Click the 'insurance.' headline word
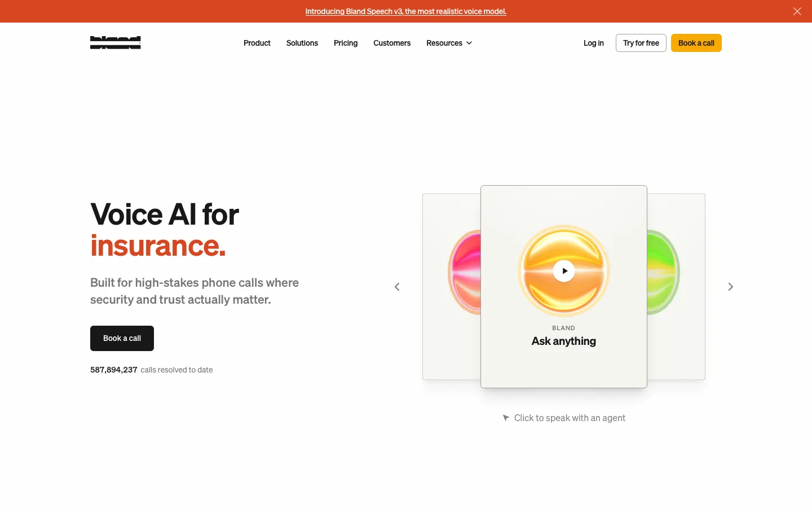This screenshot has width=812, height=508. [x=158, y=246]
